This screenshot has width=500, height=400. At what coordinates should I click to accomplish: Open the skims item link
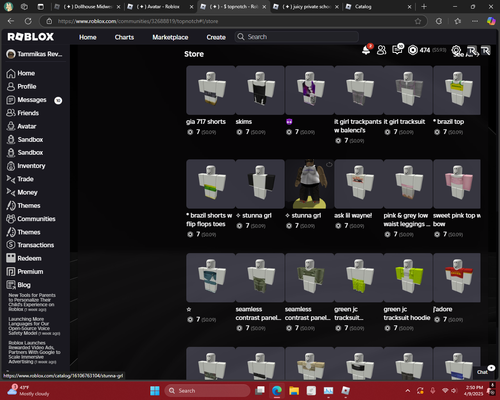pos(244,122)
